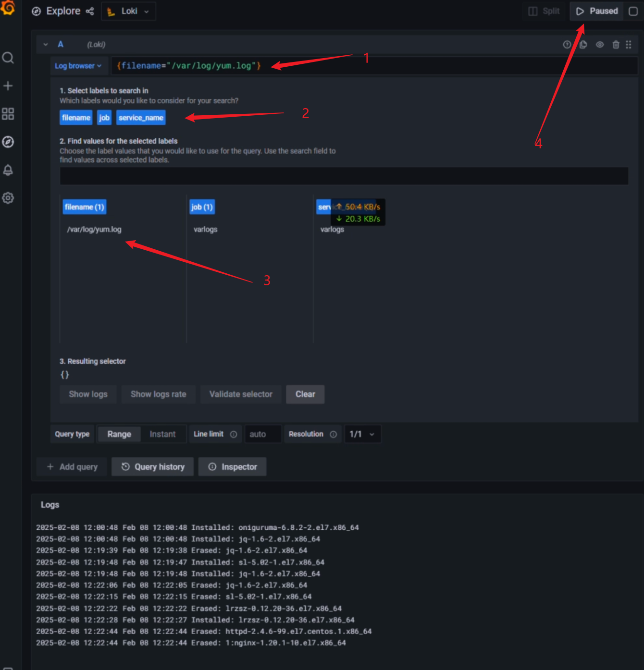
Task: Click the plus create icon in sidebar
Action: (8, 86)
